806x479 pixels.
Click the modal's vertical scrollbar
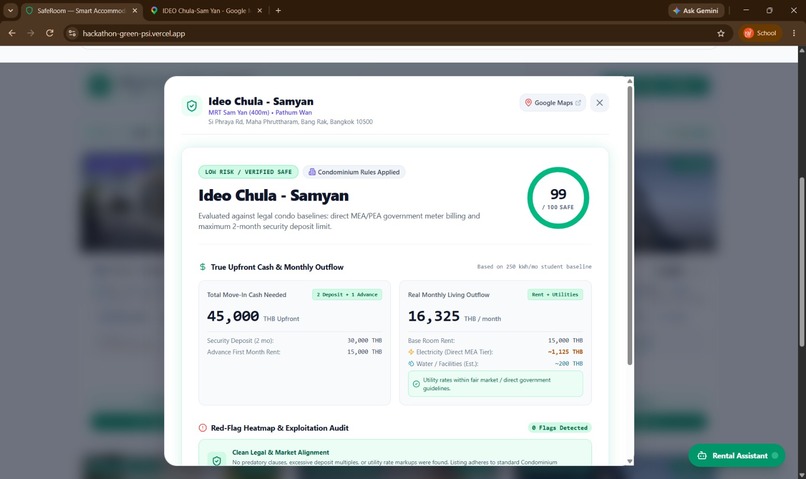click(630, 226)
